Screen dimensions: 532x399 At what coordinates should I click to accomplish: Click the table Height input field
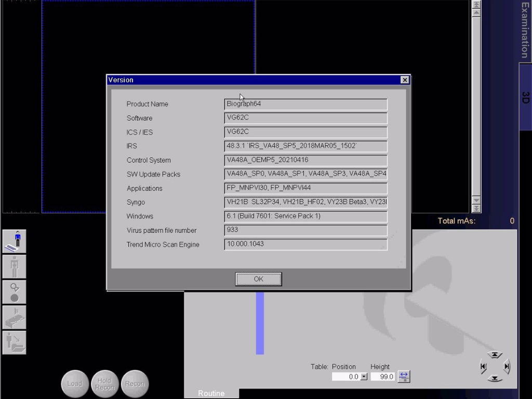tap(382, 377)
